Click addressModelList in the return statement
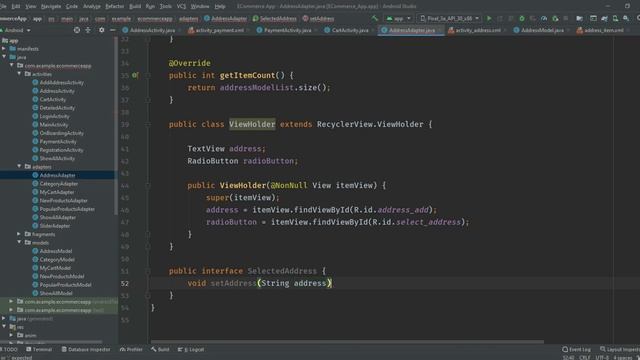640x360 pixels. pos(256,87)
